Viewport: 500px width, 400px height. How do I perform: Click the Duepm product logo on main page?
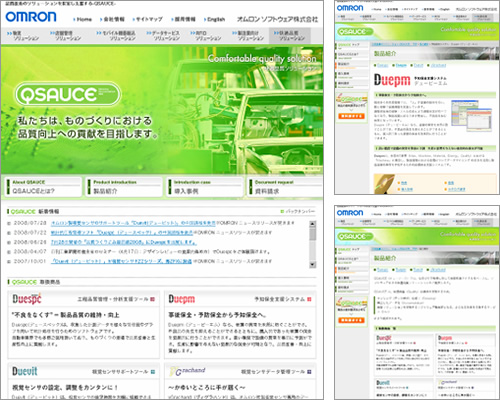point(181,299)
